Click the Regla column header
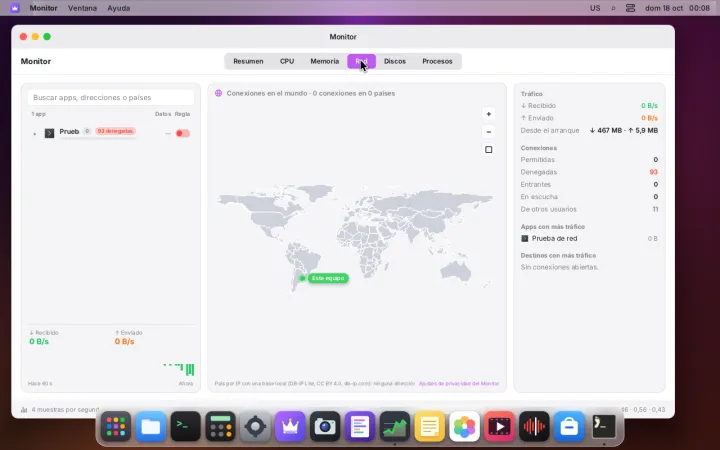This screenshot has width=720, height=450. click(x=182, y=114)
